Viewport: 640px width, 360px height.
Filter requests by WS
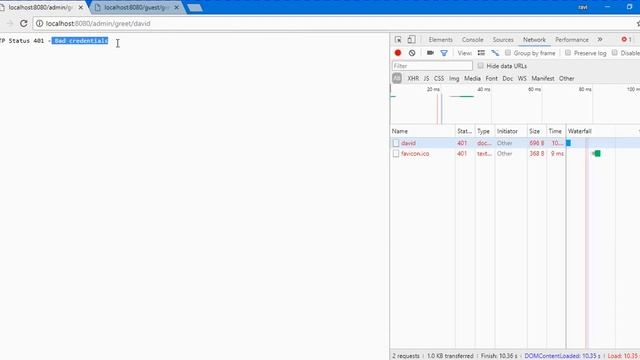tap(522, 78)
